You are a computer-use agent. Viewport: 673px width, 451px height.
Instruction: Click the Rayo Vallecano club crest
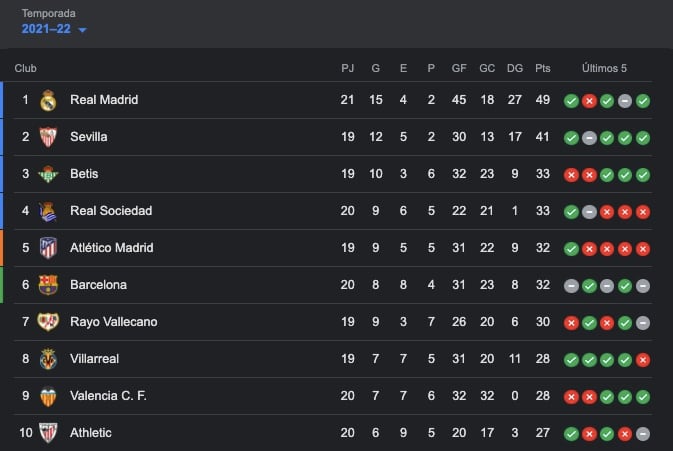[47, 322]
